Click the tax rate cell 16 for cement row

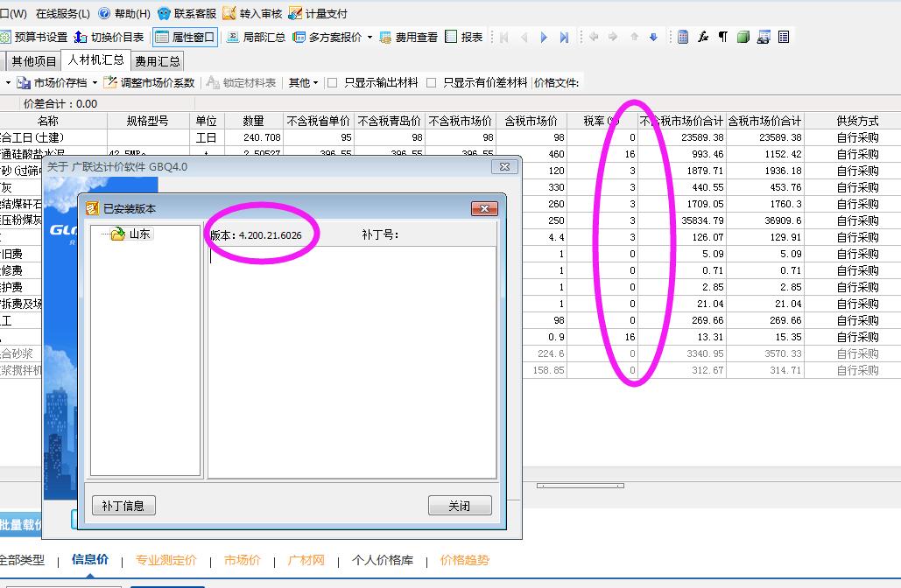[602, 155]
